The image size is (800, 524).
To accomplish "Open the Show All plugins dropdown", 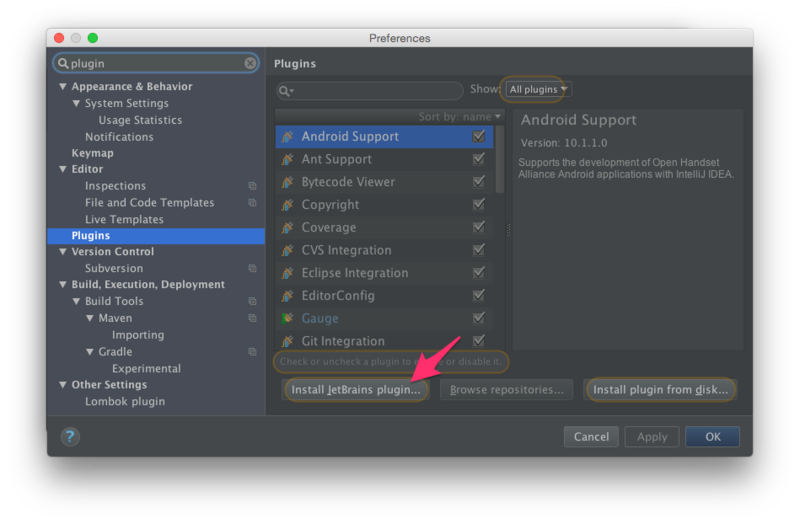I will pos(538,89).
